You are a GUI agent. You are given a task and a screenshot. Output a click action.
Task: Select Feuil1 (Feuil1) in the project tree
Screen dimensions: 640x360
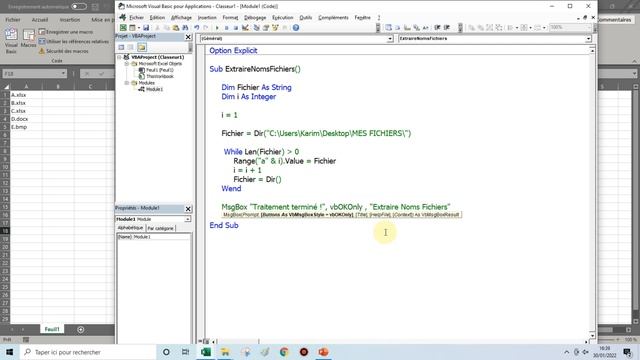click(x=160, y=70)
